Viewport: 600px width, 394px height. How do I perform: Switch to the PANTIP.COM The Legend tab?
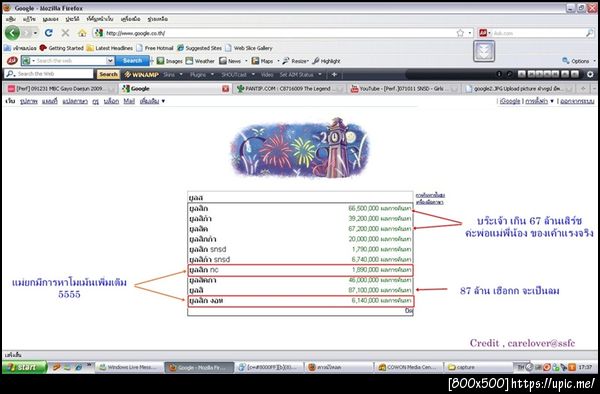pyautogui.click(x=289, y=89)
